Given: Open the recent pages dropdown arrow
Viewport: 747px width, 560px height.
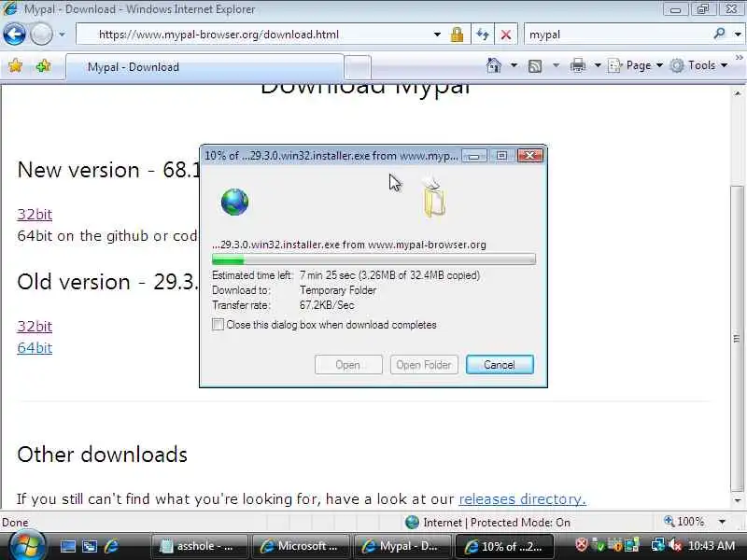Looking at the screenshot, I should pos(62,35).
